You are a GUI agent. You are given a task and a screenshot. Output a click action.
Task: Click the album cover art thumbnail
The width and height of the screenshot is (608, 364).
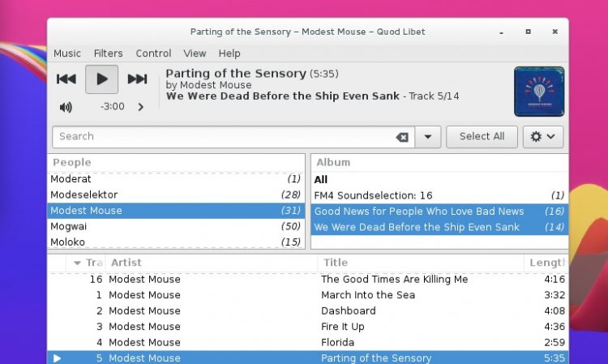[x=539, y=92]
